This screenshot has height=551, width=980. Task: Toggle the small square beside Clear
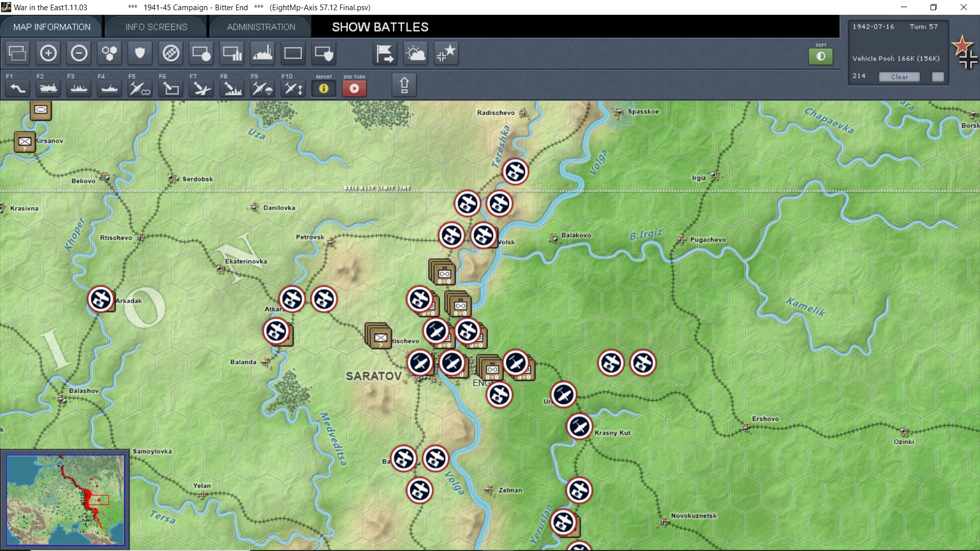938,77
